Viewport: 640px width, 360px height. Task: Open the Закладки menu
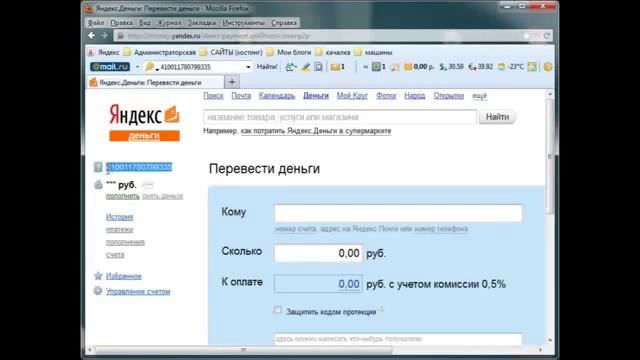click(x=202, y=23)
